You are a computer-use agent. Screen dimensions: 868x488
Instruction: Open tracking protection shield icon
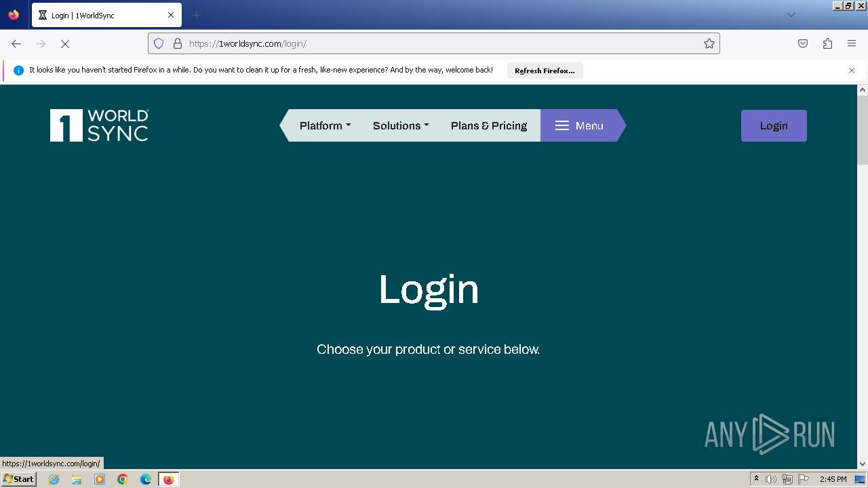pos(159,43)
